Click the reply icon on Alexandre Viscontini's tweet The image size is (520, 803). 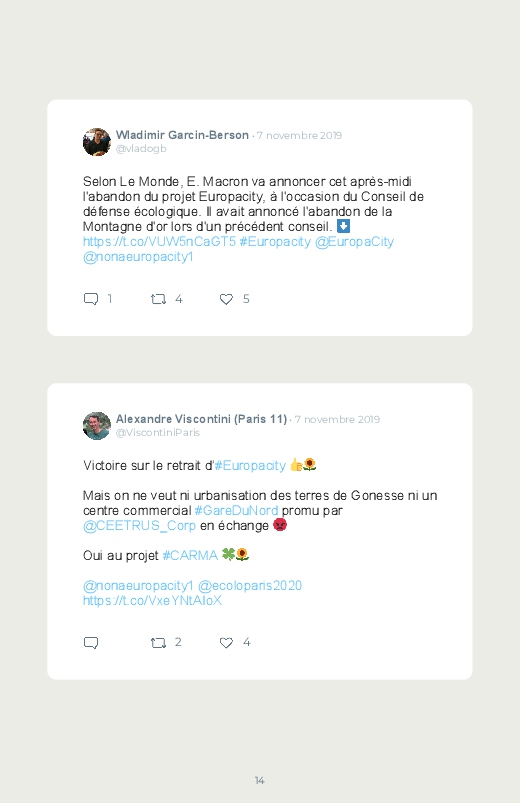[91, 643]
